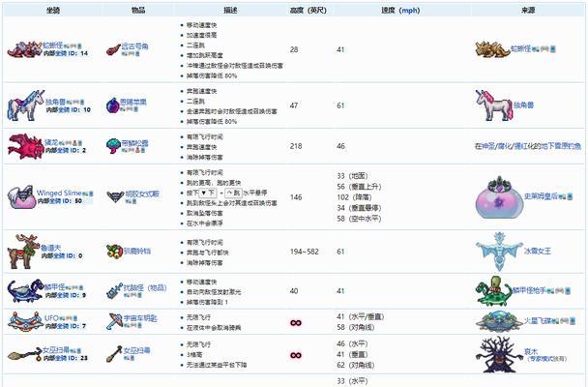This screenshot has width=588, height=387.
Task: Open the 鲁道夫 mount link
Action: [50, 248]
